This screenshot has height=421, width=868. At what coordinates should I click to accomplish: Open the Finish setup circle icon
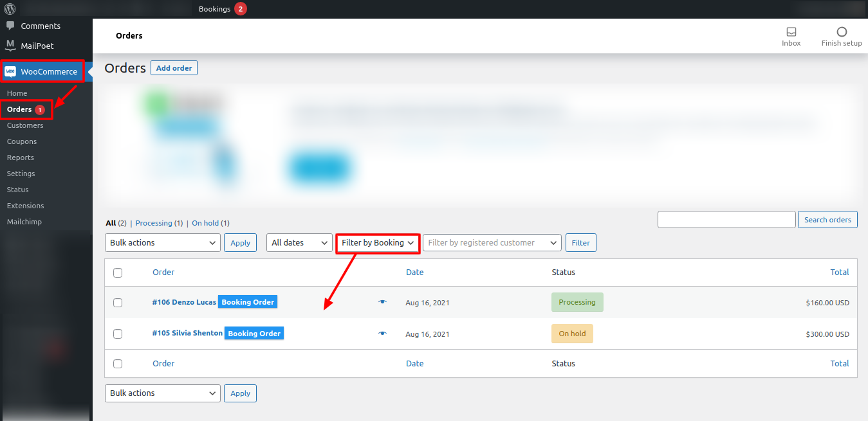pyautogui.click(x=842, y=32)
